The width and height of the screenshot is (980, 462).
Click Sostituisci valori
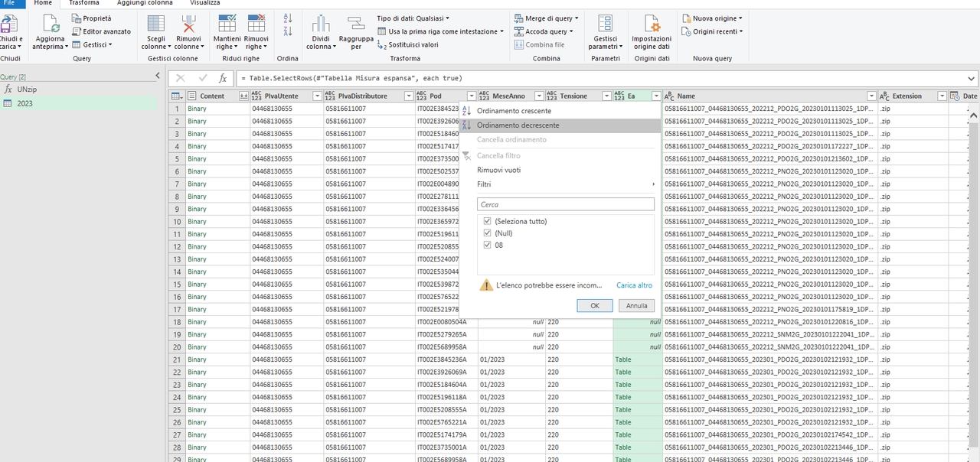tap(407, 44)
